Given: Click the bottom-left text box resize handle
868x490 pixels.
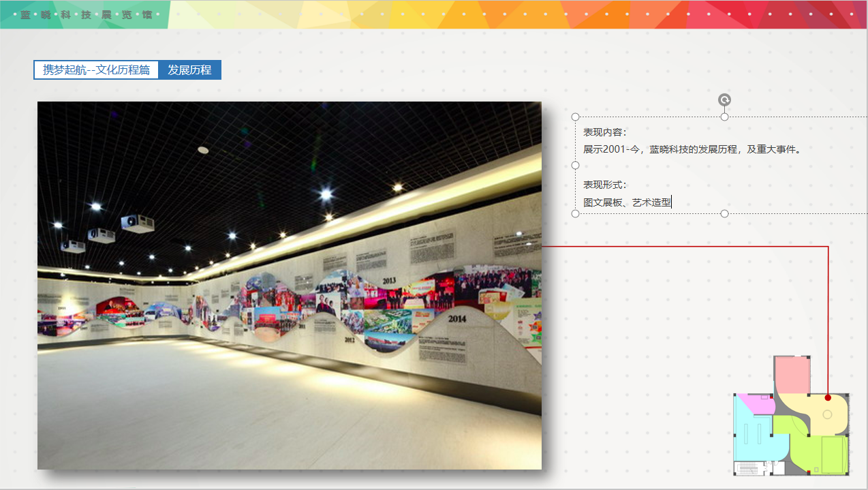Looking at the screenshot, I should coord(575,214).
